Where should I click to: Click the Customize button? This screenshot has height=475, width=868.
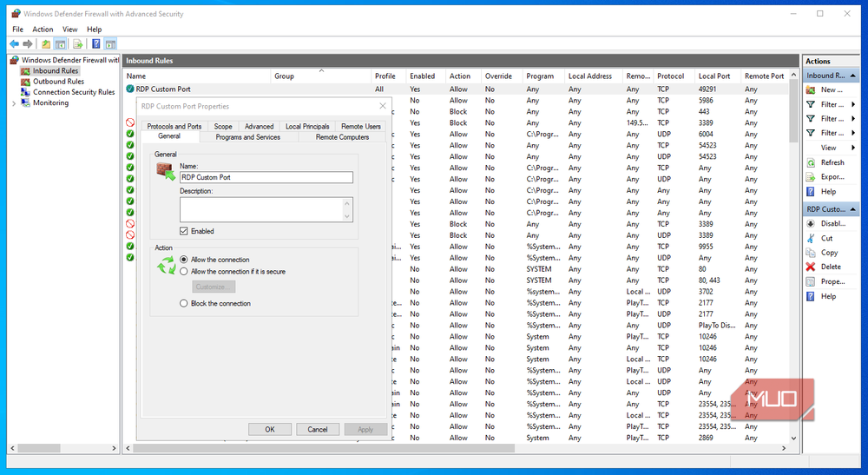(214, 287)
